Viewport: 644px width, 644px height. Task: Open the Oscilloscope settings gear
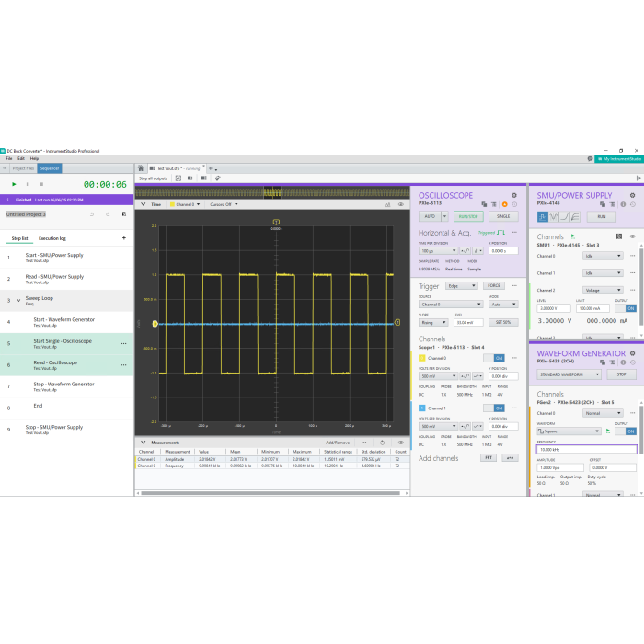pyautogui.click(x=514, y=195)
